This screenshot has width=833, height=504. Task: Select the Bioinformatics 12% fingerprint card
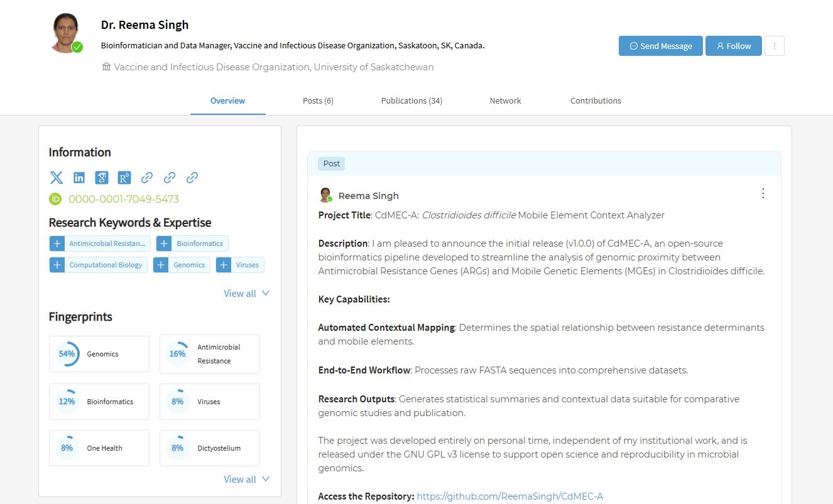[99, 402]
